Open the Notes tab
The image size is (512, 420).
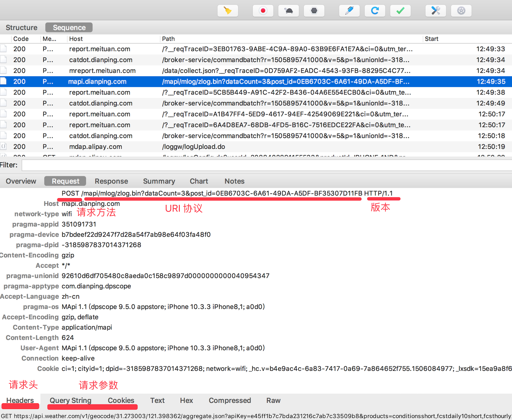235,181
